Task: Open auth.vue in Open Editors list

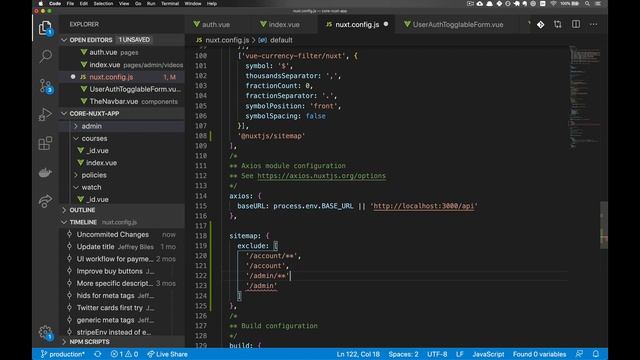Action: tap(122, 52)
